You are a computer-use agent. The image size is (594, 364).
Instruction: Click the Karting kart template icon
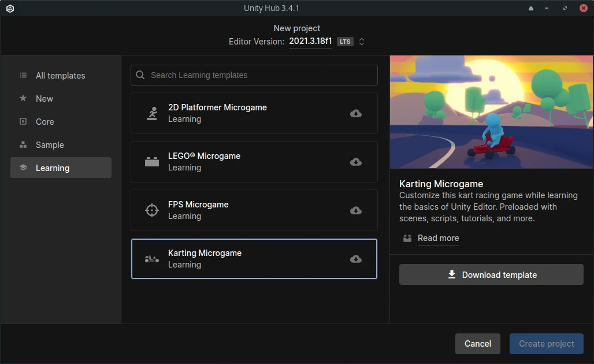click(x=152, y=259)
